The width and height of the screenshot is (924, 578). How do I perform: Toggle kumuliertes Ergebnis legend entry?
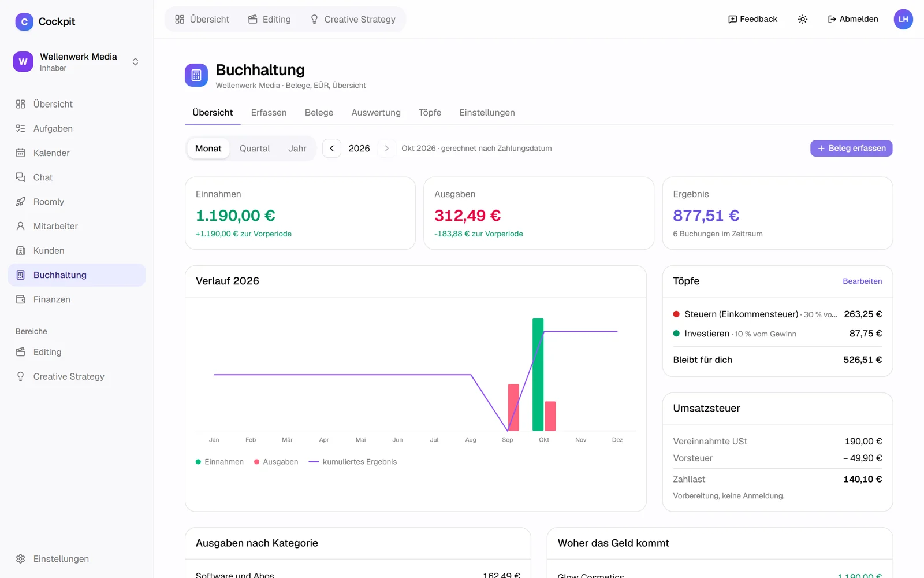click(353, 462)
